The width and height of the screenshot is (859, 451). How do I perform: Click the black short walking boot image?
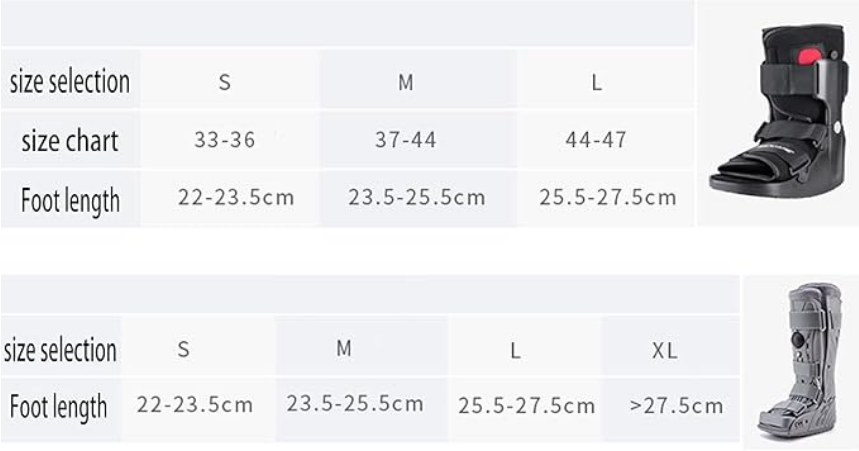[777, 111]
